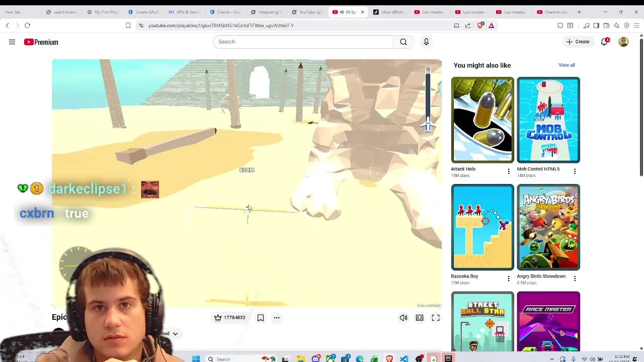Type in the YouTube search field
The width and height of the screenshot is (644, 362).
(303, 42)
